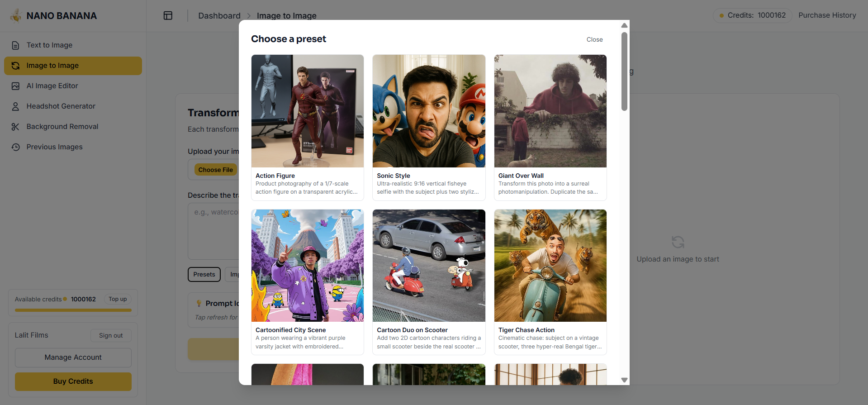Screen dimensions: 868x405
Task: Toggle the sidebar panel icon
Action: point(168,15)
